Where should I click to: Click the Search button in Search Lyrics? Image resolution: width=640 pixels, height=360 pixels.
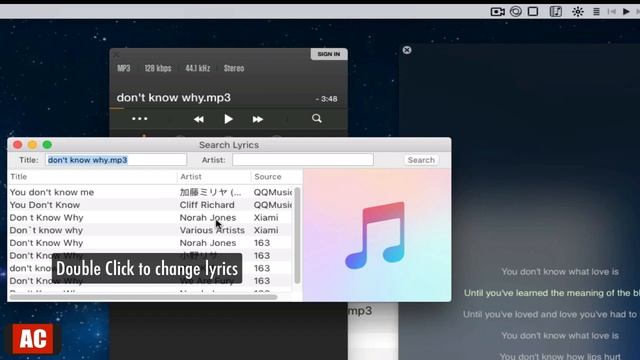(421, 160)
